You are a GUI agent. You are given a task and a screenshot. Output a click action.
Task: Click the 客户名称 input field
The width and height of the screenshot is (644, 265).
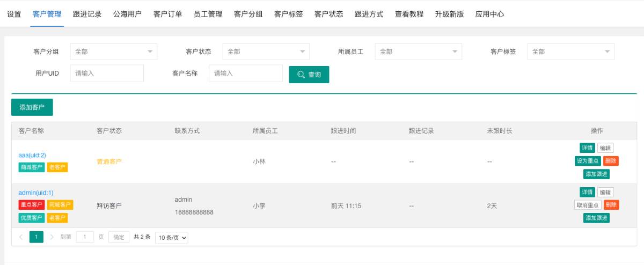pyautogui.click(x=246, y=73)
